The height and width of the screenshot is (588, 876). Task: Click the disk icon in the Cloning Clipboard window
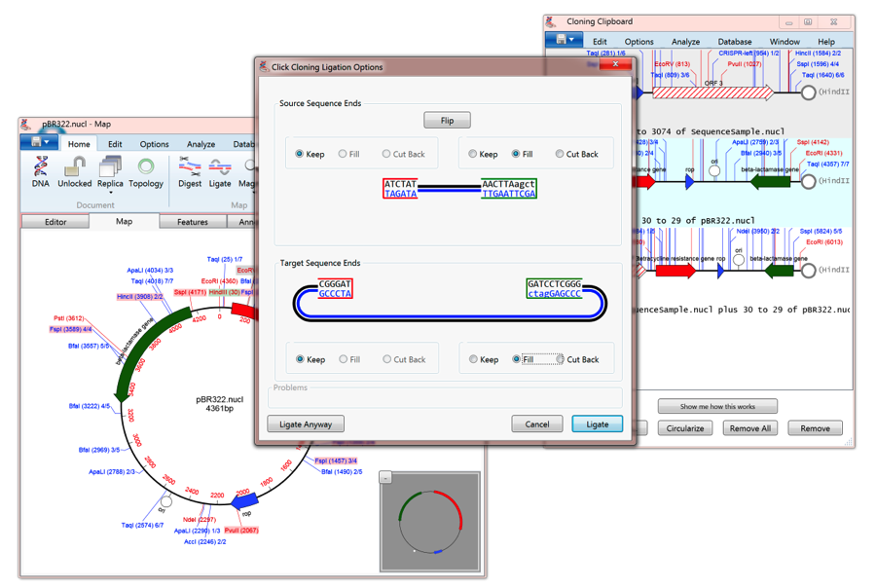(x=561, y=40)
